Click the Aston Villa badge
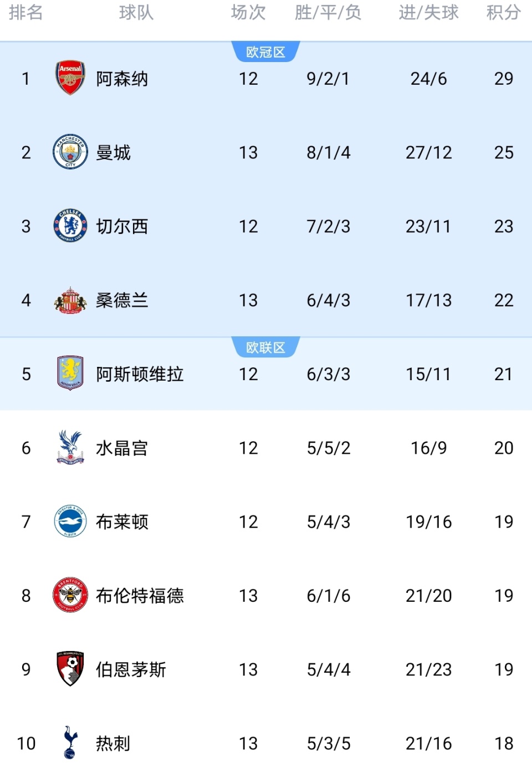This screenshot has height=783, width=532. point(70,373)
